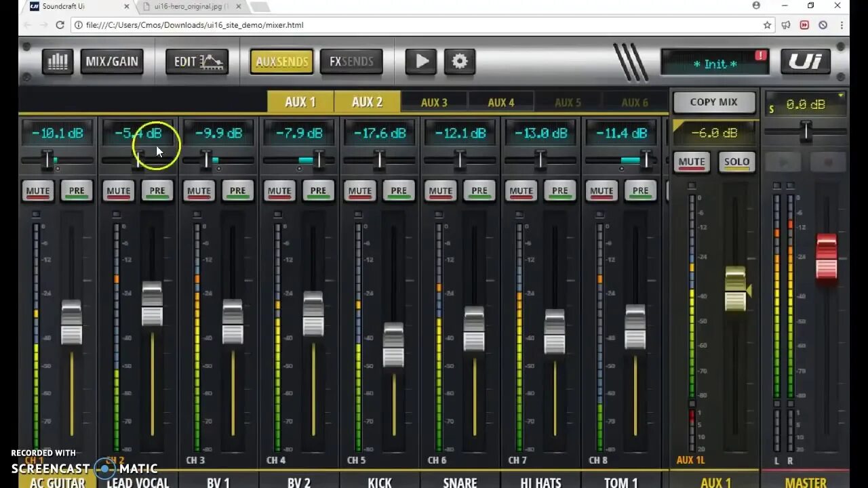Image resolution: width=868 pixels, height=488 pixels.
Task: Mute the SNARE channel (CH 6)
Action: click(441, 191)
